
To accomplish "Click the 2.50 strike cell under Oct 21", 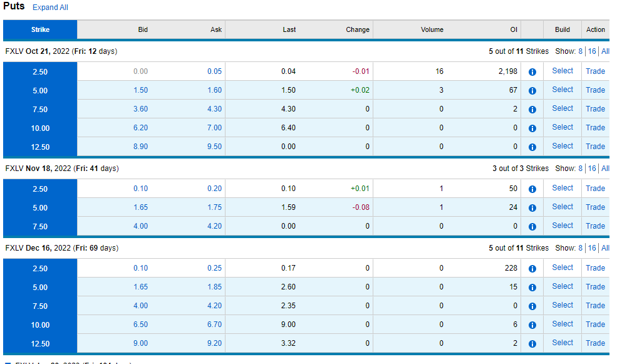I will pos(40,71).
